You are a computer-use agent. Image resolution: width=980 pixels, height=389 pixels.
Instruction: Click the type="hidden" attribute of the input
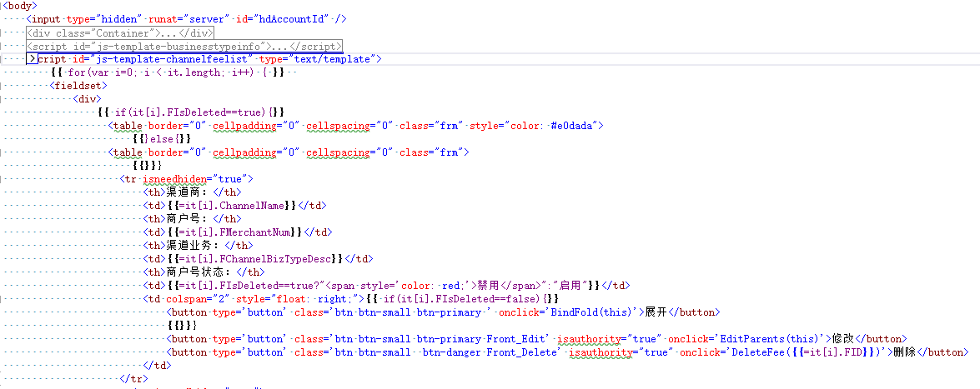click(103, 18)
